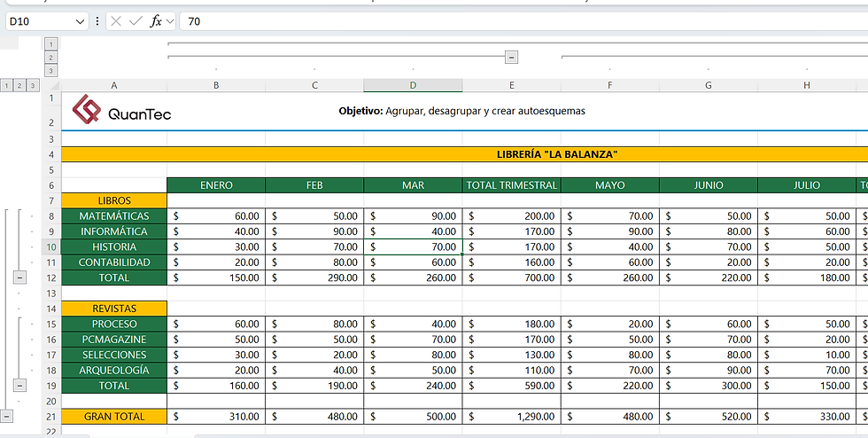Select column D header
Image resolution: width=868 pixels, height=438 pixels.
pyautogui.click(x=413, y=85)
